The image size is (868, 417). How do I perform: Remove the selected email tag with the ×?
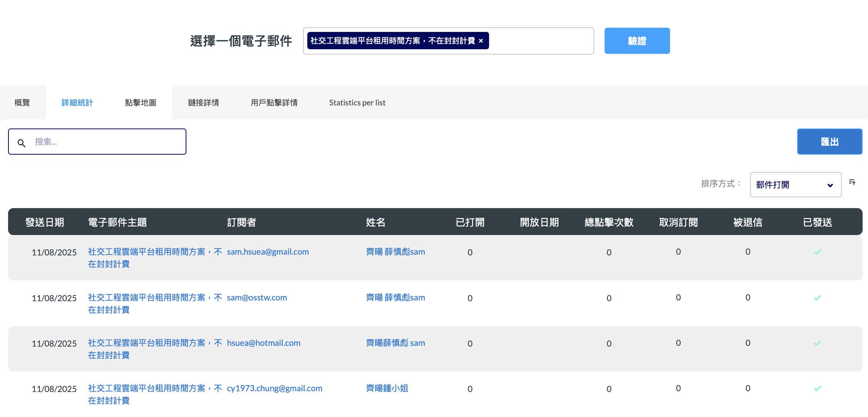click(x=481, y=41)
